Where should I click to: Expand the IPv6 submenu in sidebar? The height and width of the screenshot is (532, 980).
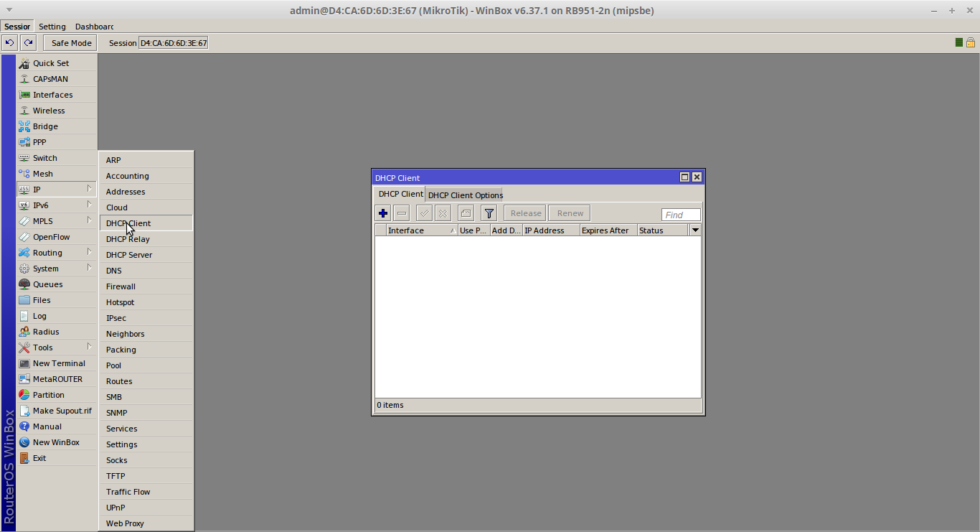click(57, 205)
